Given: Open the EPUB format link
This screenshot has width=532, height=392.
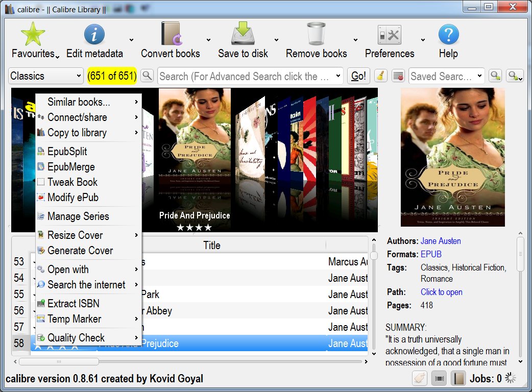Looking at the screenshot, I should pyautogui.click(x=431, y=254).
